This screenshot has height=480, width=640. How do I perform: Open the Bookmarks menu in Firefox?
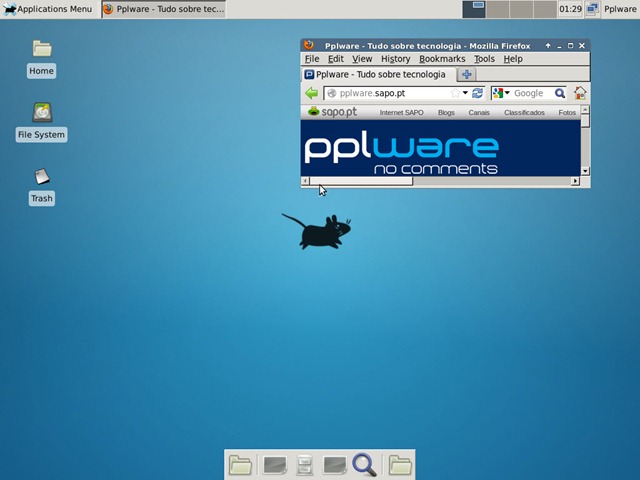(442, 59)
